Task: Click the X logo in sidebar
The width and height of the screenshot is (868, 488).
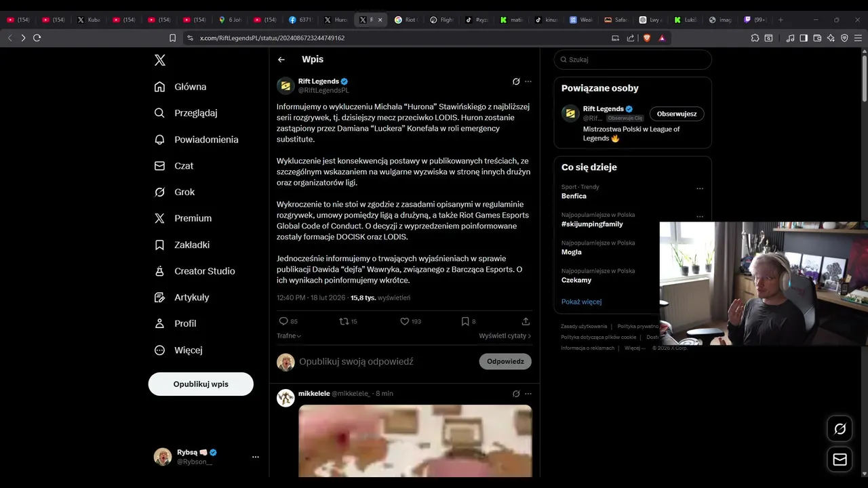Action: (x=160, y=60)
